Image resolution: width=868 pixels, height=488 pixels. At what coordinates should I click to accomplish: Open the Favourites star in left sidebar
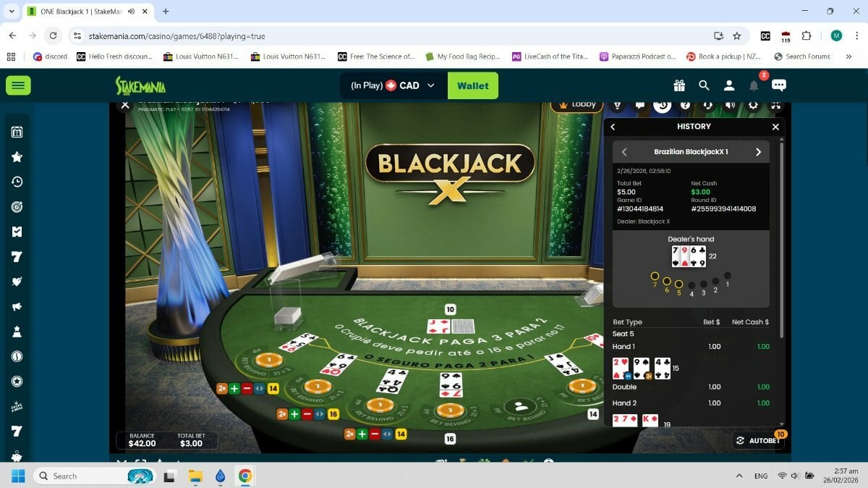(x=17, y=157)
